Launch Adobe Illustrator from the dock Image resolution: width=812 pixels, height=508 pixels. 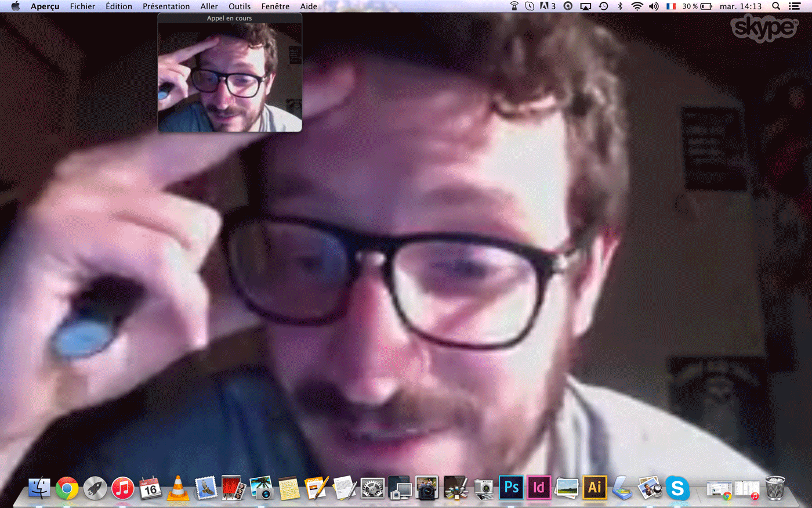coord(594,488)
